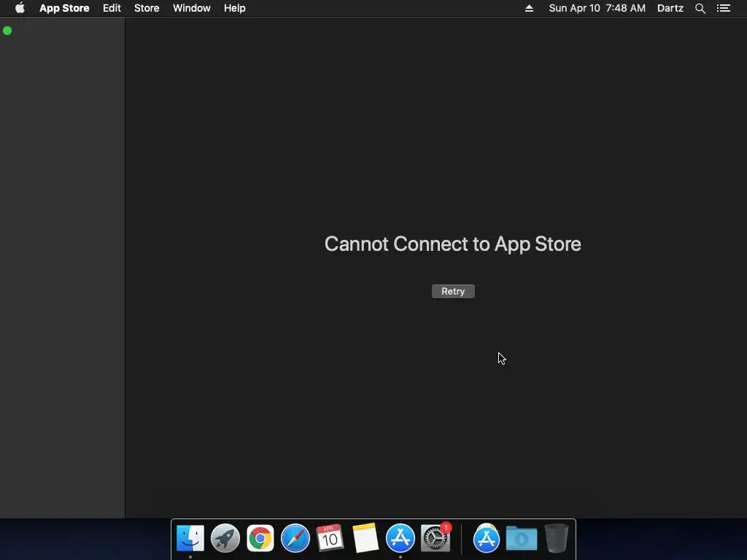Click the green zoom window button
The image size is (747, 560).
(7, 31)
